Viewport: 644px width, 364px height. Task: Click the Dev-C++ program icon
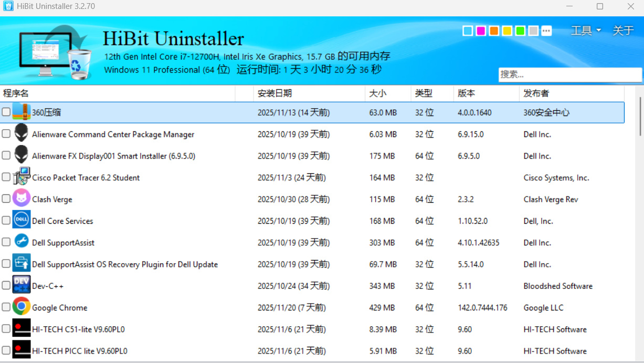click(x=22, y=285)
